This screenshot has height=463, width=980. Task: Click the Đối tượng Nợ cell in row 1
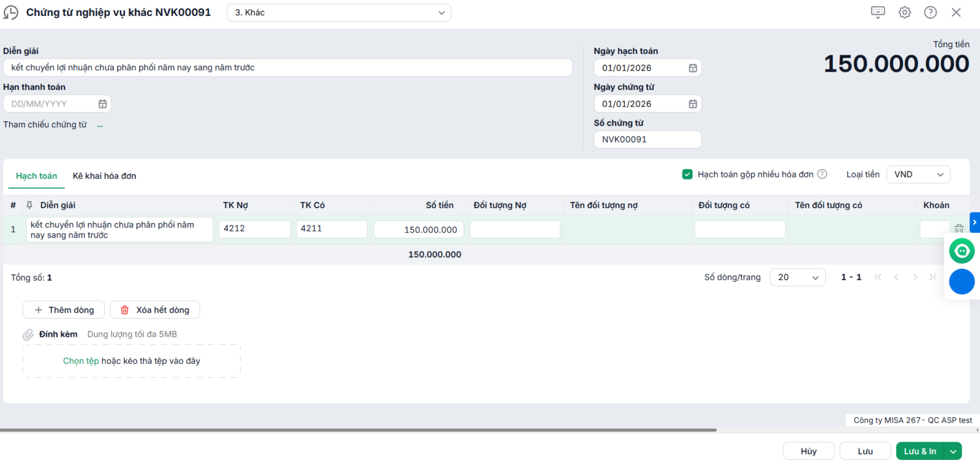(x=515, y=230)
